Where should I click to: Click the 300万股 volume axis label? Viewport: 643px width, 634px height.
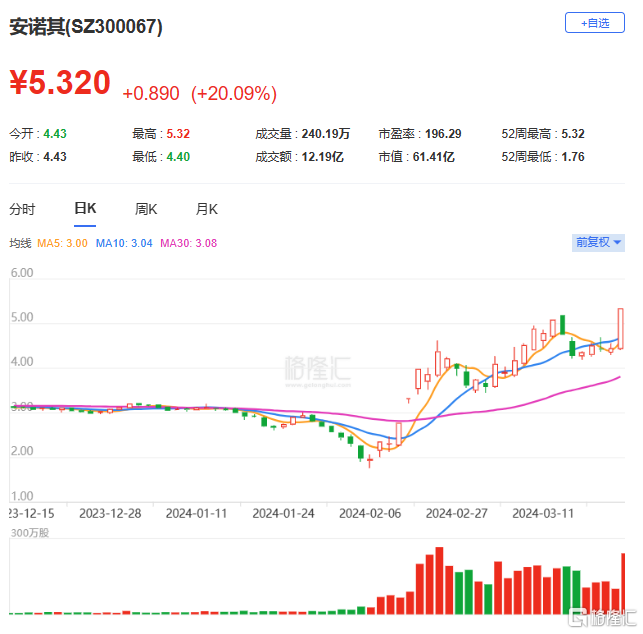pos(30,533)
